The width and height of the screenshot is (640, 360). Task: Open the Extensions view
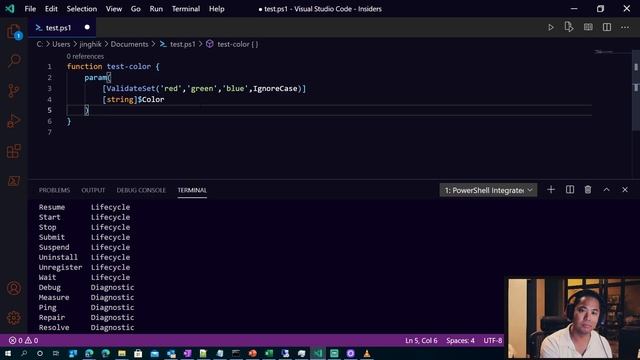(14, 151)
